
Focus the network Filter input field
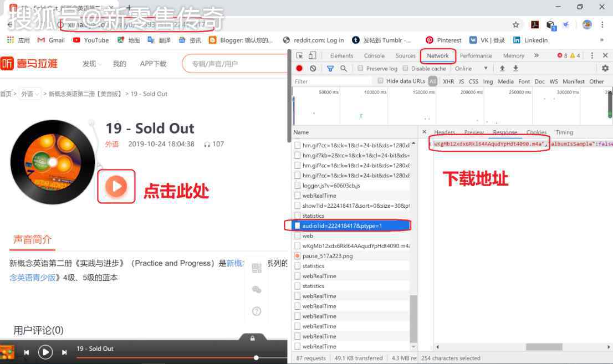tap(333, 81)
